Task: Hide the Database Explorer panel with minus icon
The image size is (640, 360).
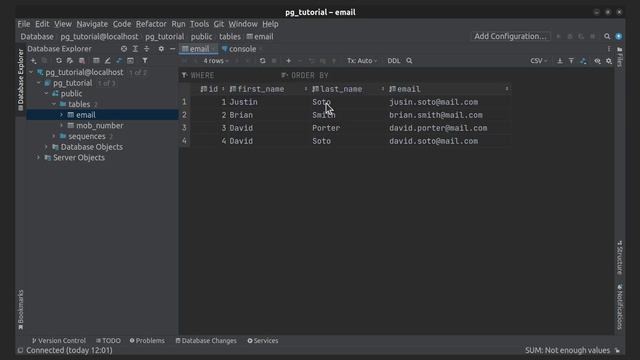Action: (x=172, y=49)
